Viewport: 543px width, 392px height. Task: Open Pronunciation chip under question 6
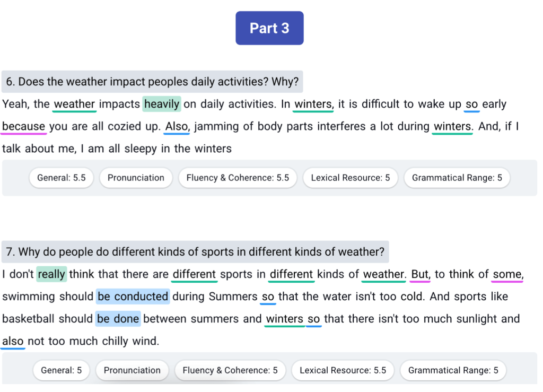(x=136, y=178)
